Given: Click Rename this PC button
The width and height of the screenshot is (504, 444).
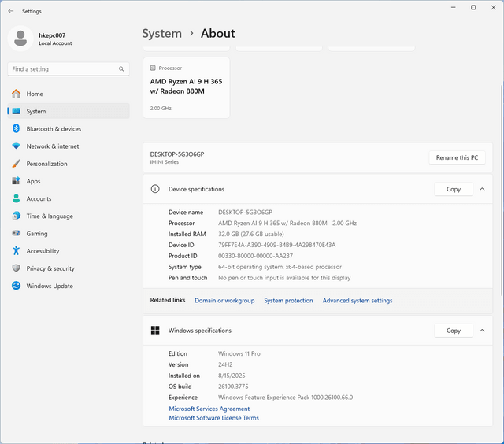Looking at the screenshot, I should 457,157.
